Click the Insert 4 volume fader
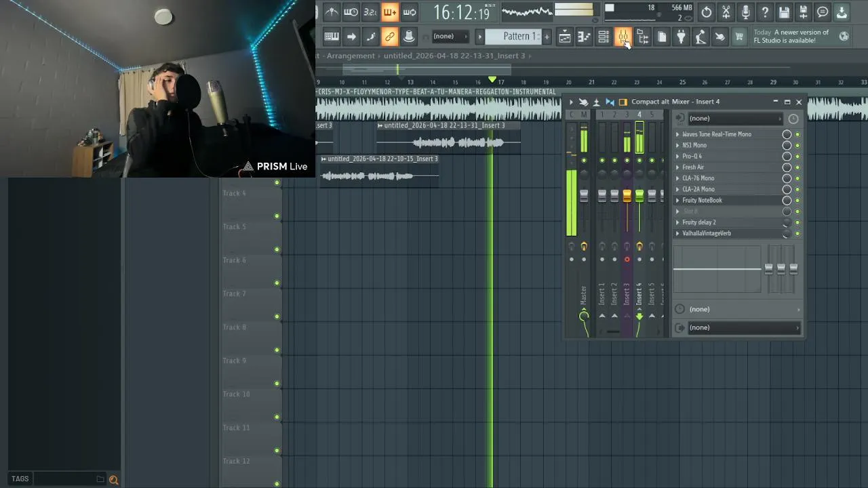Viewport: 868px width, 488px height. pos(639,196)
